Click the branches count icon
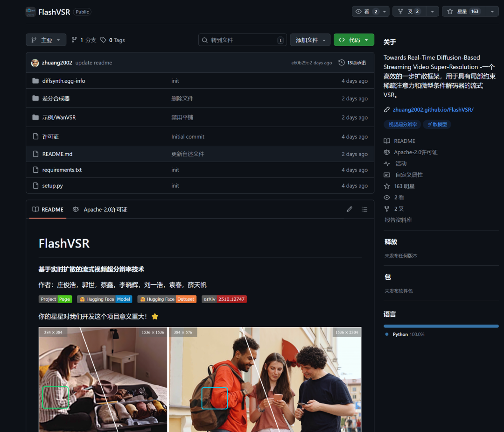Viewport: 504px width, 432px height. 74,40
